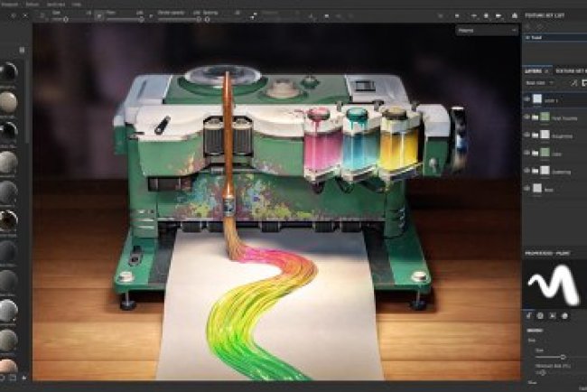Close the Layers tab with its x
587x392 pixels.
coord(546,70)
